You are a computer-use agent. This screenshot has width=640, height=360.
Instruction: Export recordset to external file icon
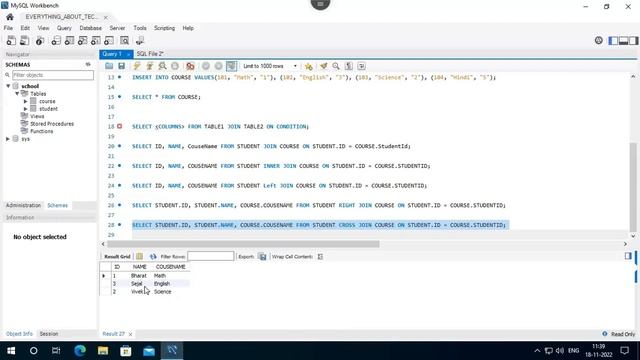262,257
